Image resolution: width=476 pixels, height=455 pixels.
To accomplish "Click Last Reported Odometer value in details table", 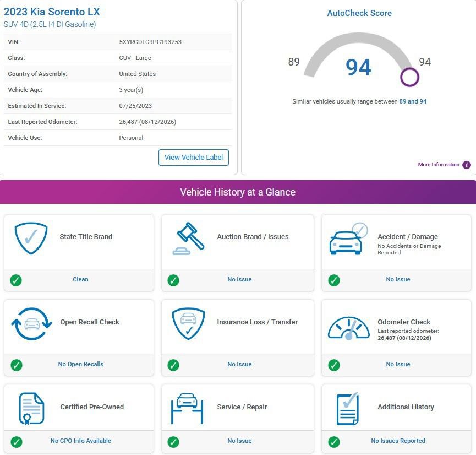I will (x=147, y=122).
